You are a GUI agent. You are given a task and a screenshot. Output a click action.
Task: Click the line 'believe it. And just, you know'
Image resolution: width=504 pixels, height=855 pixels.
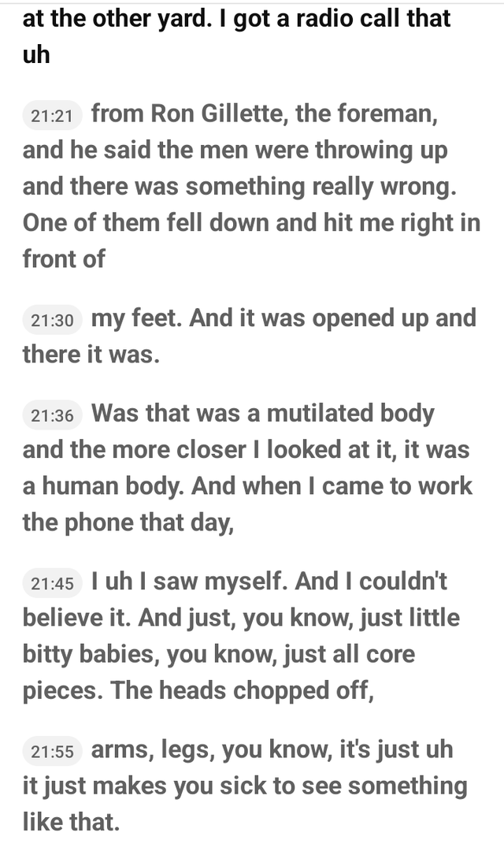[x=241, y=617]
